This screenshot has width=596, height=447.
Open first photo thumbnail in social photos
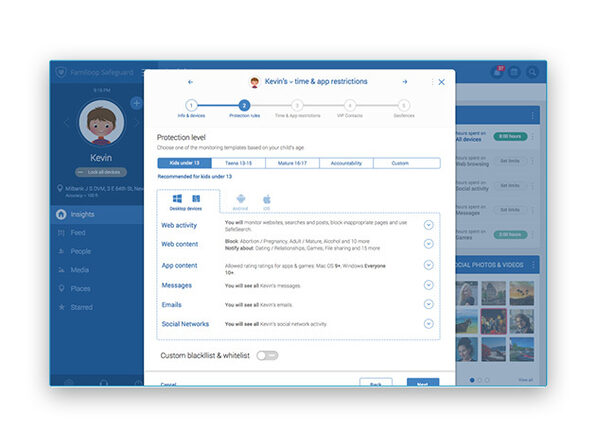point(467,293)
